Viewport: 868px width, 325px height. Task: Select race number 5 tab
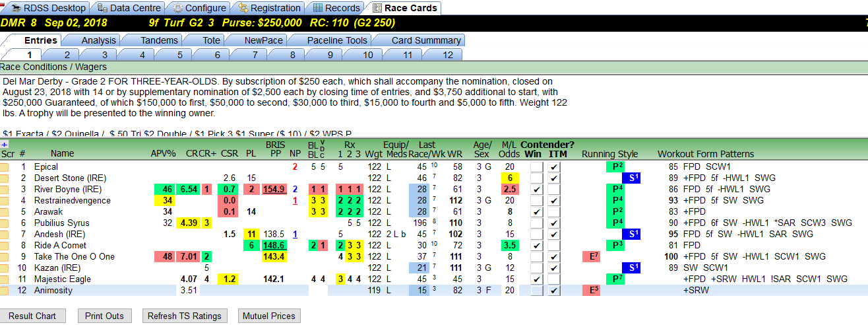click(x=180, y=54)
